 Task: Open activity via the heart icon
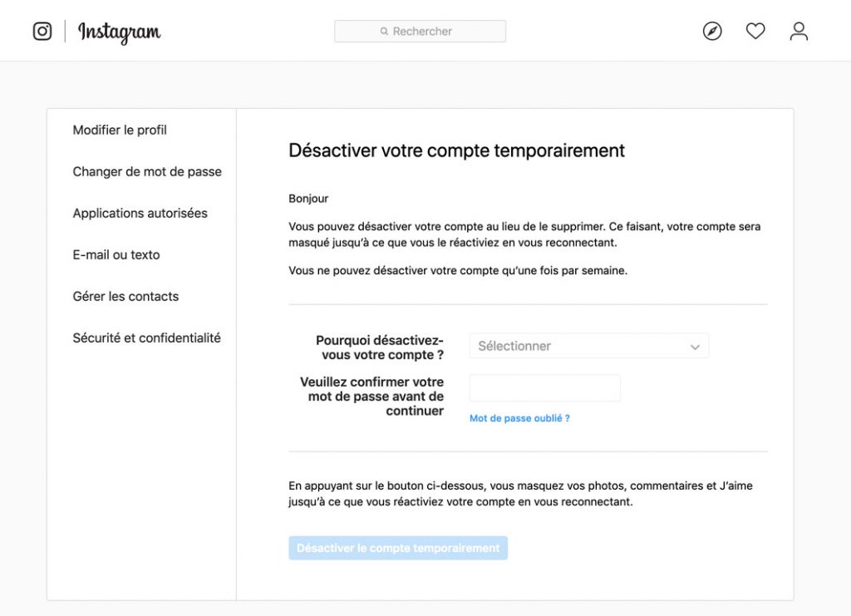pyautogui.click(x=755, y=31)
